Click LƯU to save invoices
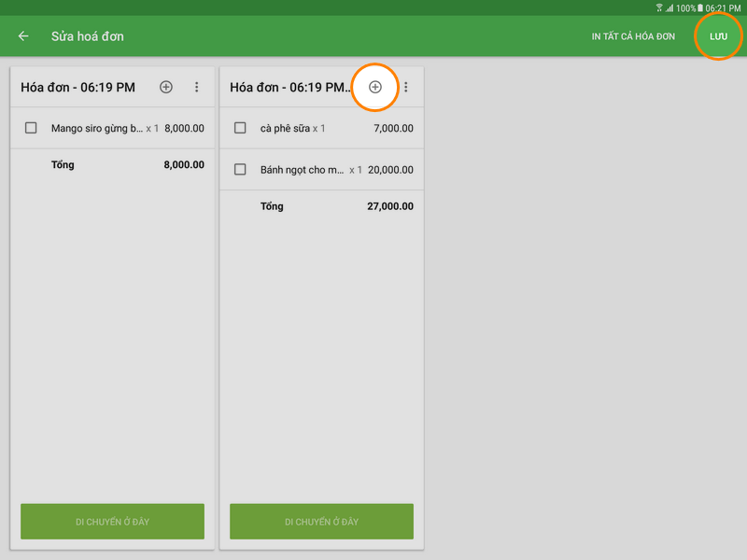Image resolution: width=747 pixels, height=560 pixels. (718, 36)
